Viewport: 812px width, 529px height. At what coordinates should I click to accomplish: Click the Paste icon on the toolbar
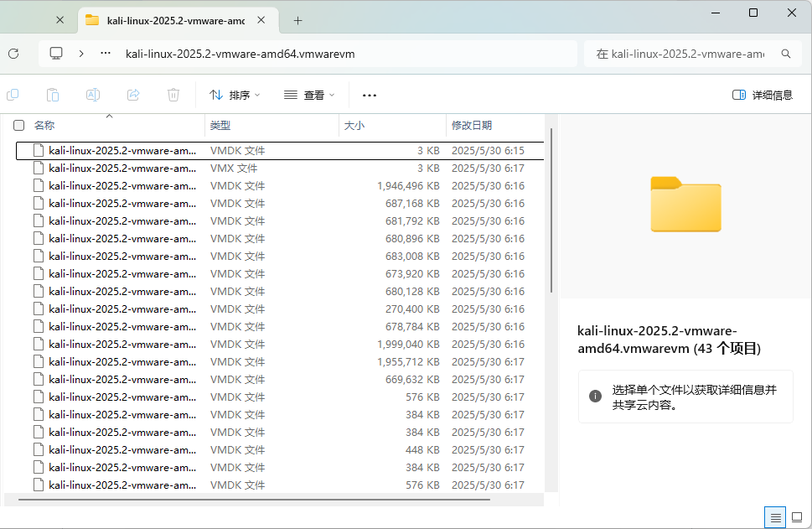pyautogui.click(x=53, y=95)
